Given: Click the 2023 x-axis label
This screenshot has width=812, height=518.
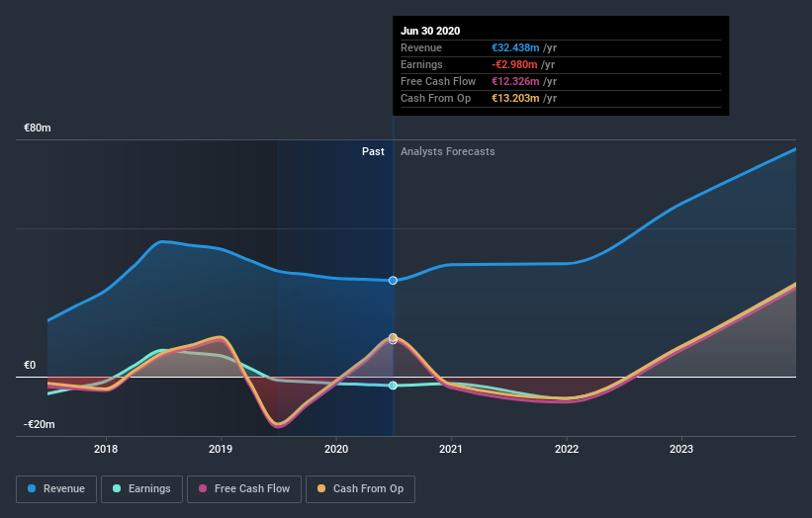Looking at the screenshot, I should tap(681, 449).
